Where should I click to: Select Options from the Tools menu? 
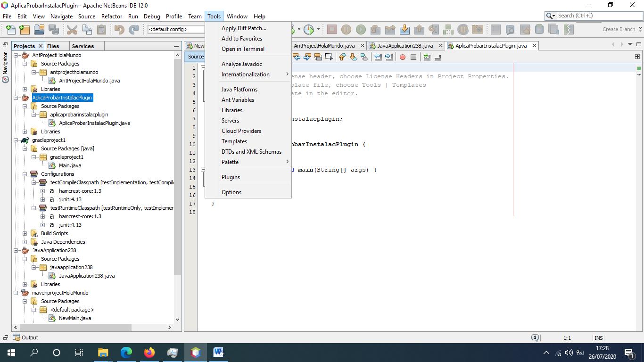point(248,192)
